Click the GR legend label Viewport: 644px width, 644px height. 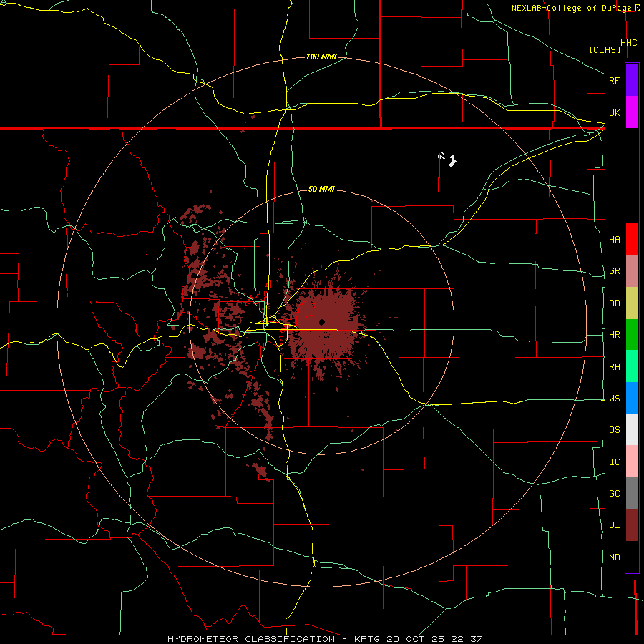pos(614,271)
